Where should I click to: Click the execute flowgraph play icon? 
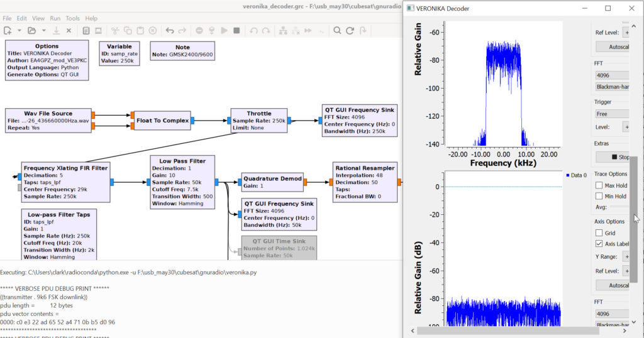(224, 30)
